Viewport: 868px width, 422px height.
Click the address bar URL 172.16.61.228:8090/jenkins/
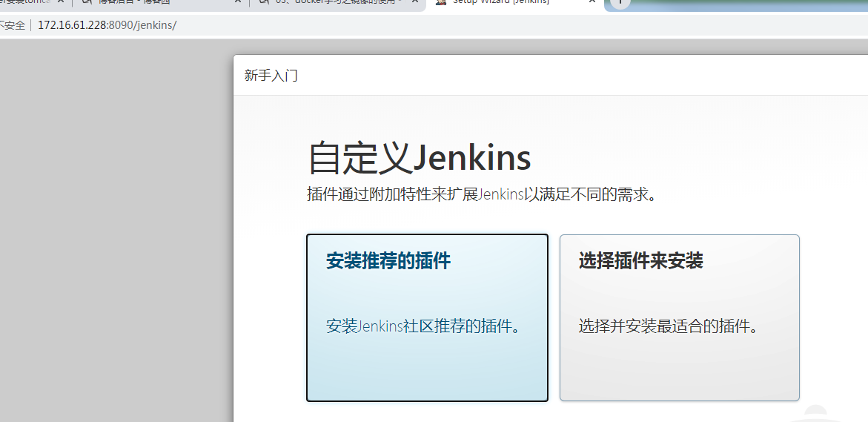tap(107, 25)
